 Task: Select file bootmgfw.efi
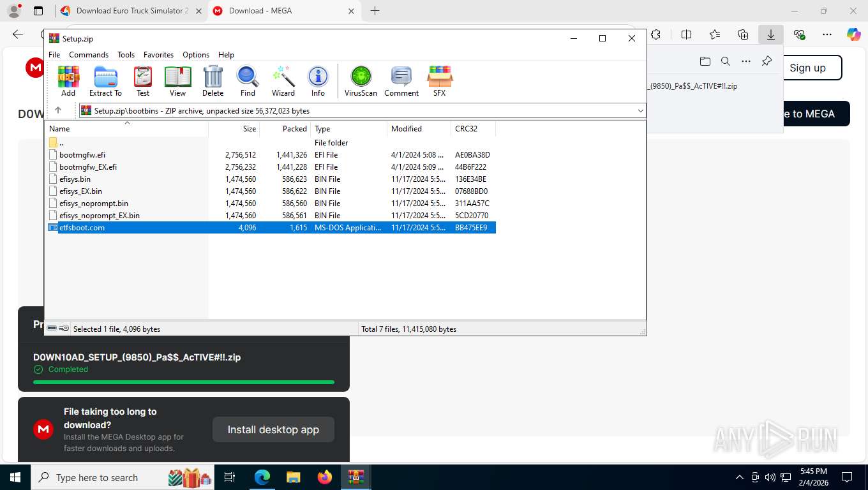(82, 155)
